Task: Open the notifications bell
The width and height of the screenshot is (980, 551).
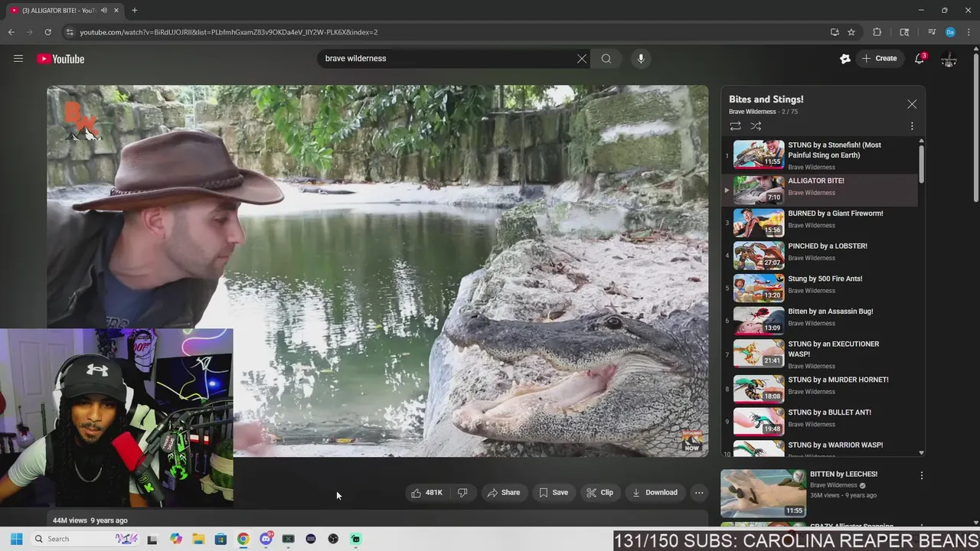Action: (x=920, y=58)
